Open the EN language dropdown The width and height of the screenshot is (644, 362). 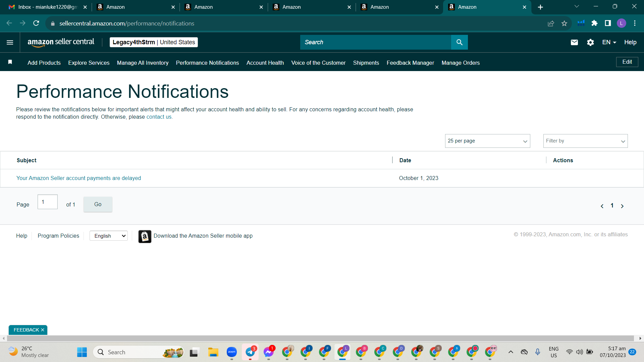click(609, 42)
